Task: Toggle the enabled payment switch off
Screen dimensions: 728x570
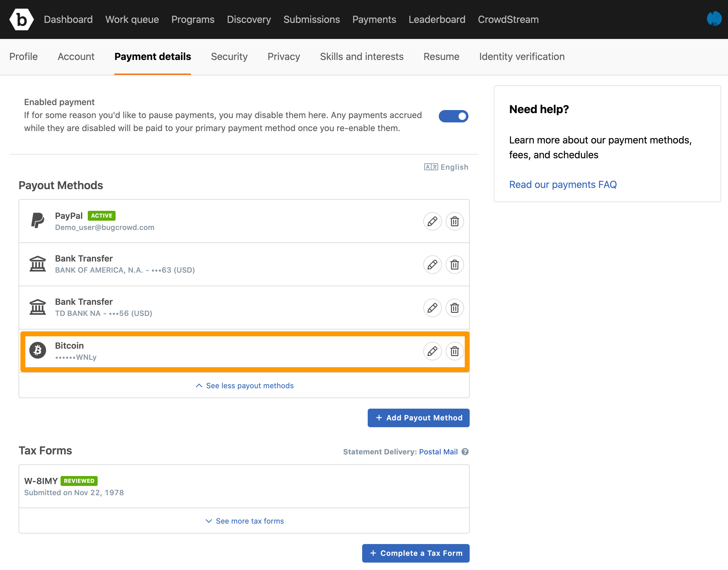Action: pos(455,117)
